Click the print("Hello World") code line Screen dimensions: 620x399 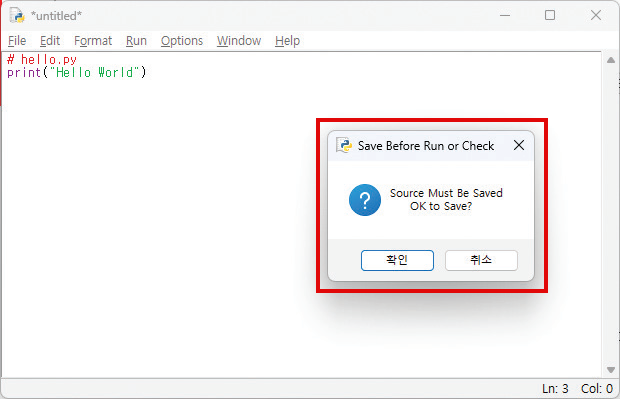click(77, 72)
